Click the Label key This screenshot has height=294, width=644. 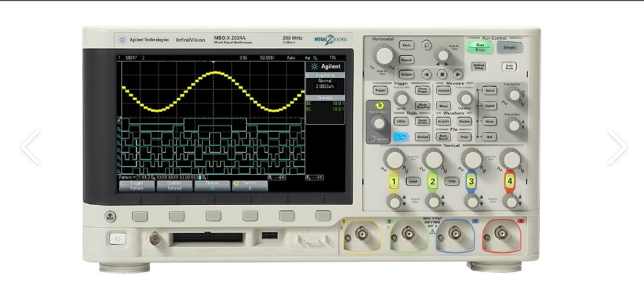413,182
